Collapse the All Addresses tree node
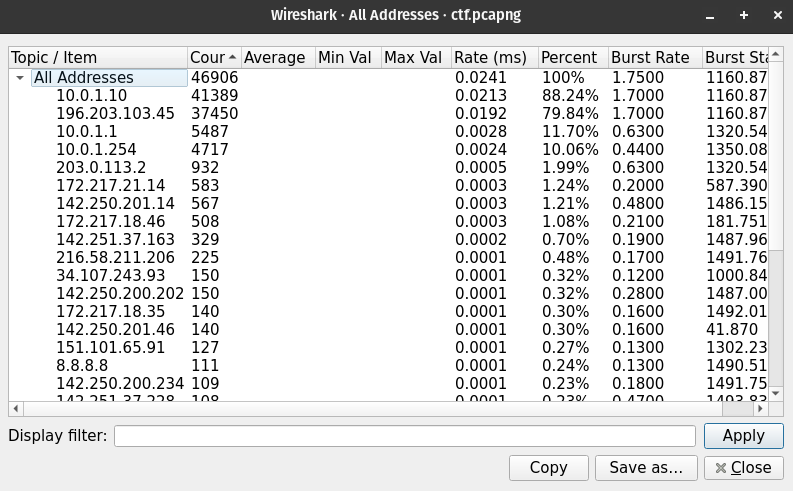This screenshot has height=491, width=793. click(20, 77)
